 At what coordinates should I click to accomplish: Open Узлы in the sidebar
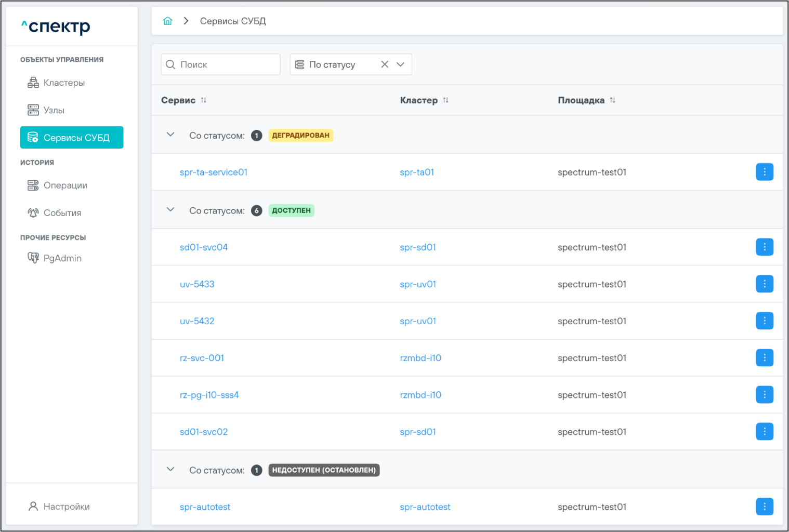(x=54, y=110)
